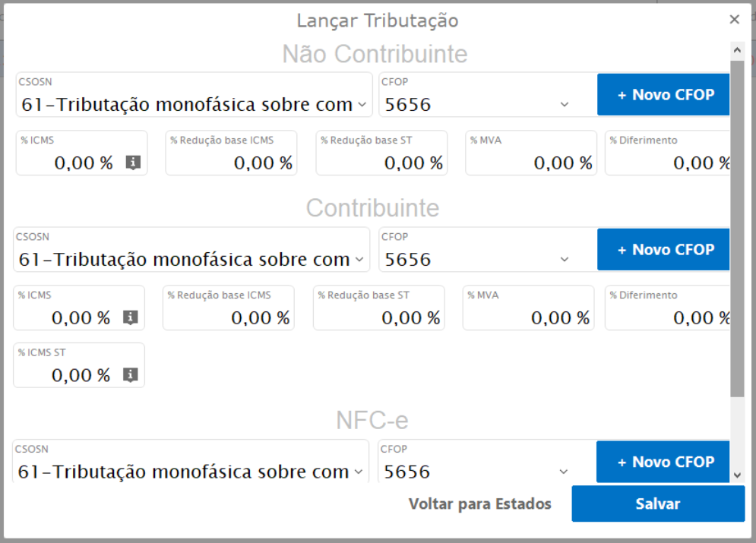Click + Novo CFOP in Contribuinte section

[665, 250]
